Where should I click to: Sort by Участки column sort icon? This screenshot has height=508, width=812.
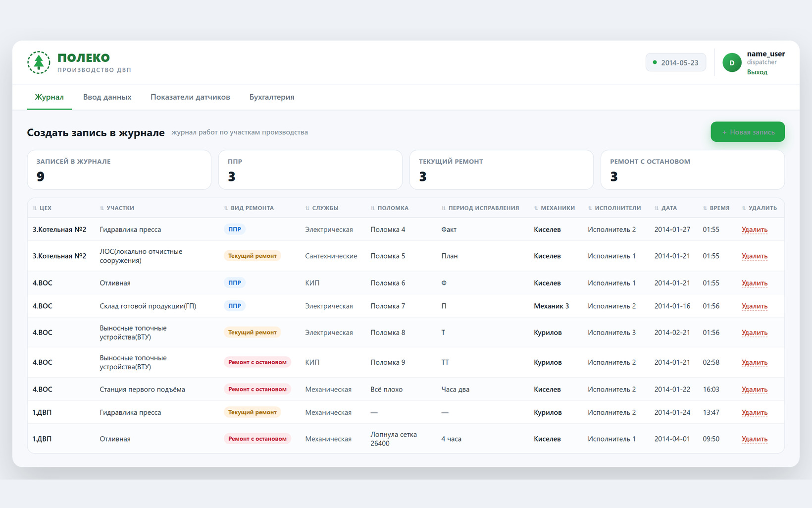tap(102, 208)
